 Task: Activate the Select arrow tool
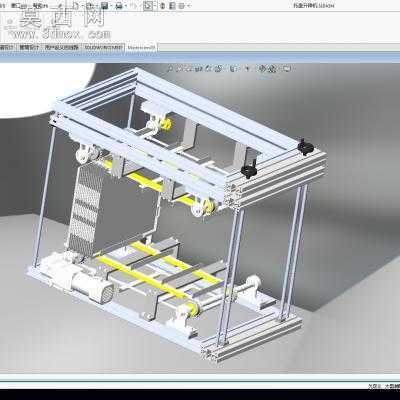point(148,6)
